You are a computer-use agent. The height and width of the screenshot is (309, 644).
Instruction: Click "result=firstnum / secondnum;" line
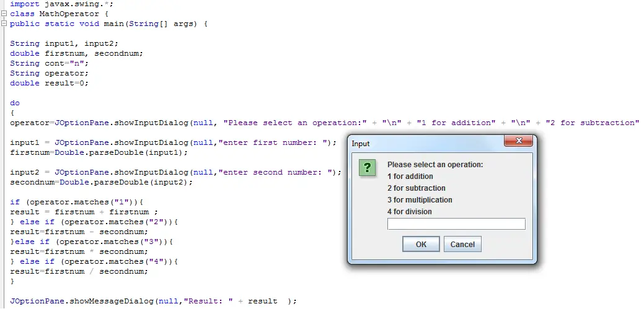(79, 271)
